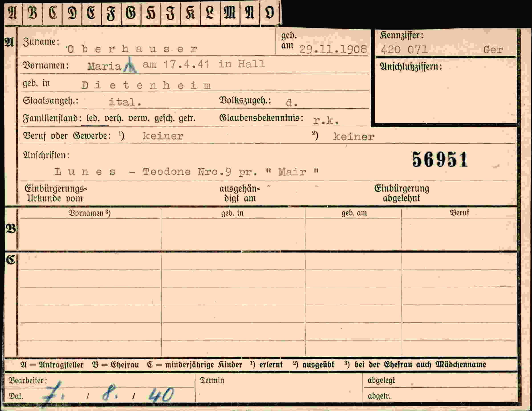
Task: Click the 'geb. am' column header
Action: (x=354, y=213)
